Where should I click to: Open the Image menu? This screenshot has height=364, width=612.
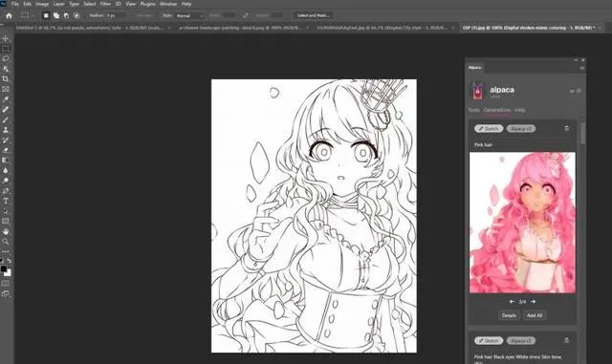pos(42,4)
